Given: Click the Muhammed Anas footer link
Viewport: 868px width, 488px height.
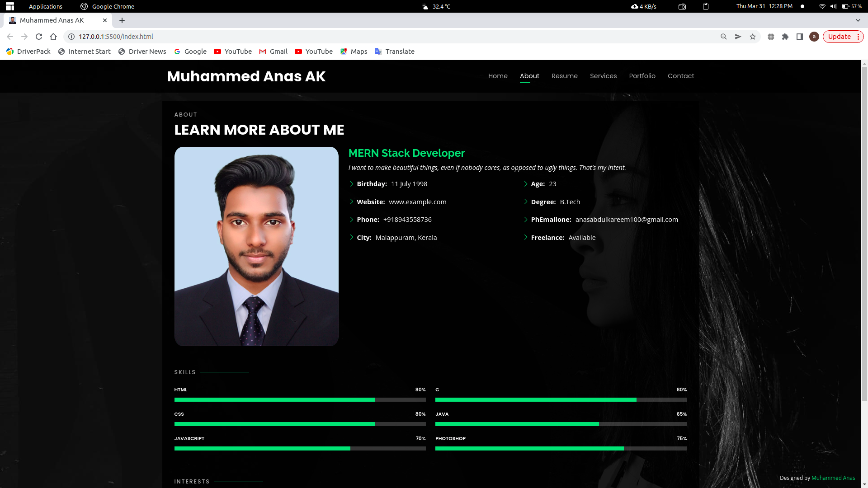Looking at the screenshot, I should [833, 478].
